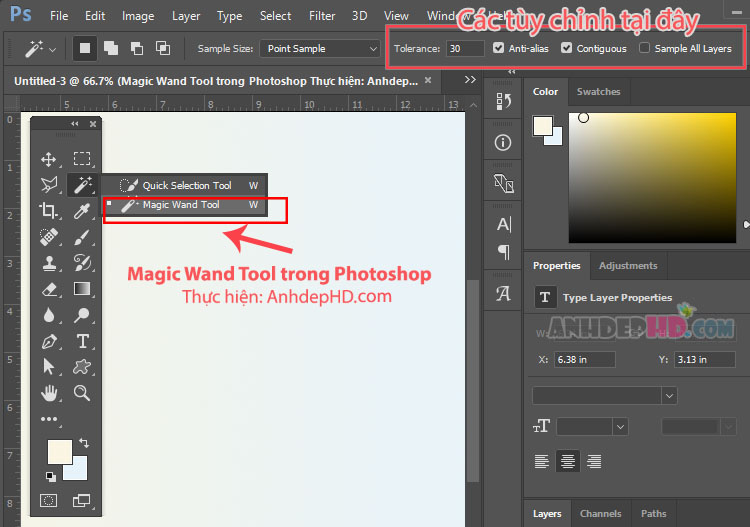Screen dimensions: 750x527
Task: Open the Glyphs panel icon
Action: [x=503, y=293]
